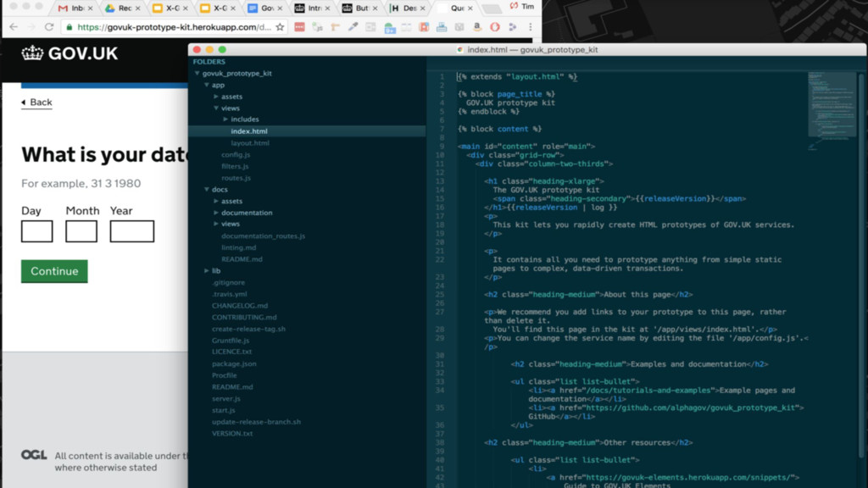Close the active Que tab

(470, 8)
